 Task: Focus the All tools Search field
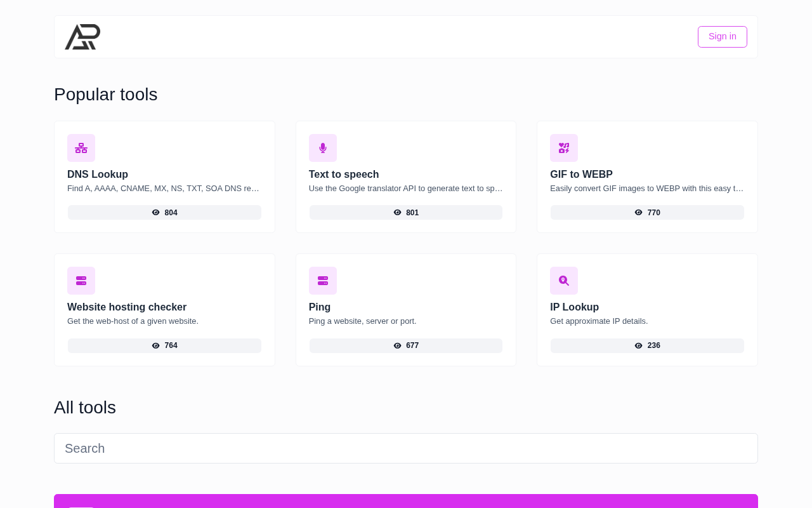406,448
